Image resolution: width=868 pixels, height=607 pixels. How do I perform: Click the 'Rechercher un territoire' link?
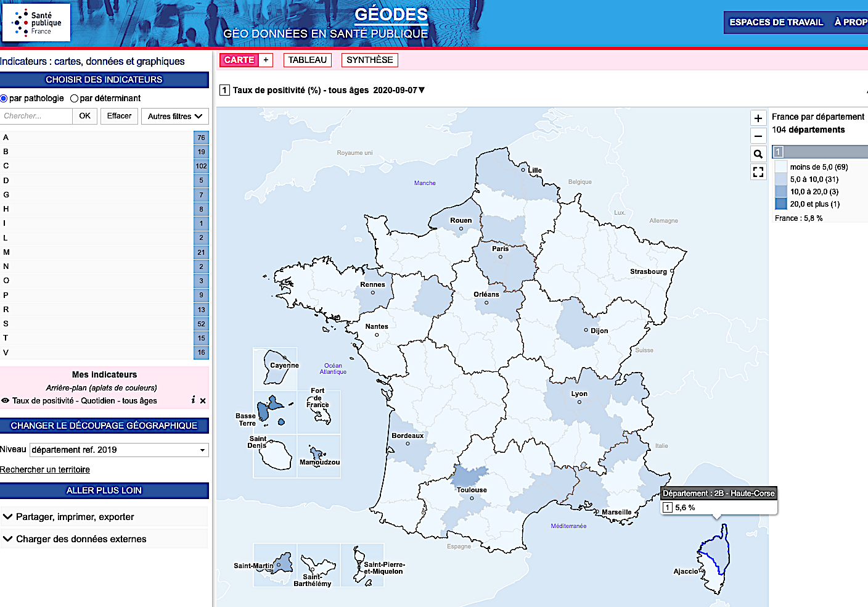click(45, 469)
